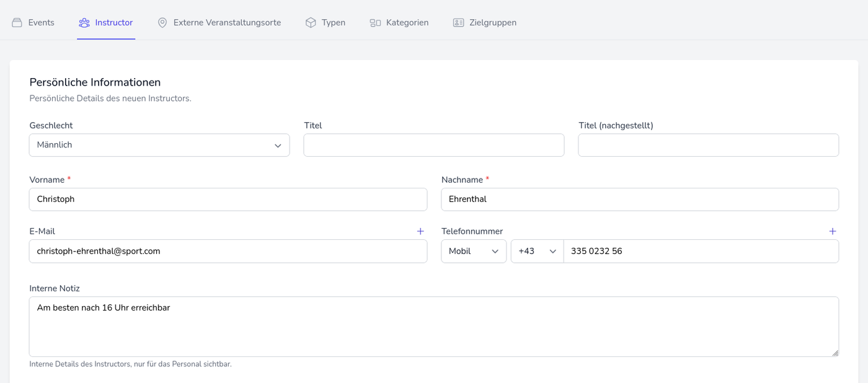Click the Vorname field containing Christoph

pyautogui.click(x=228, y=200)
